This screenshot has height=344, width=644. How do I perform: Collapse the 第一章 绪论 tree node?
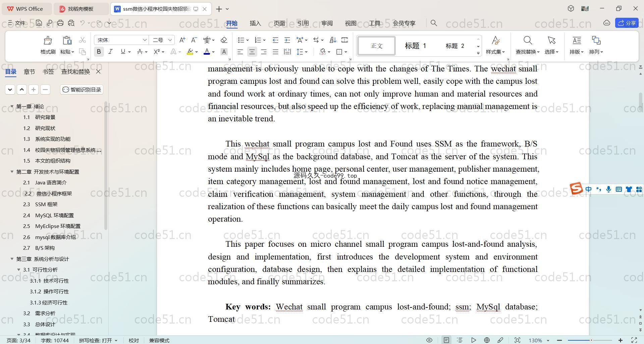[x=12, y=106]
